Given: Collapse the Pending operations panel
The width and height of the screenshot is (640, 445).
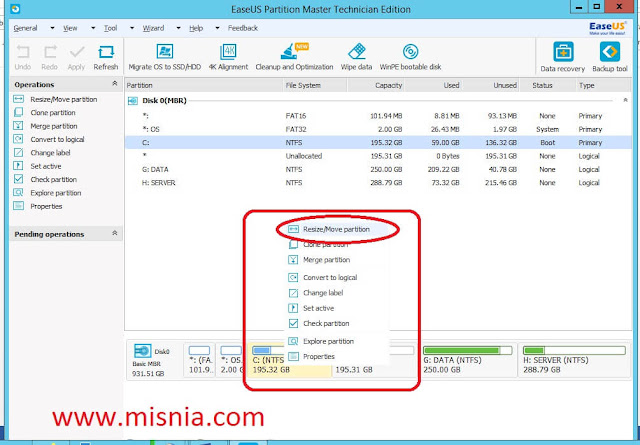Looking at the screenshot, I should tap(115, 233).
